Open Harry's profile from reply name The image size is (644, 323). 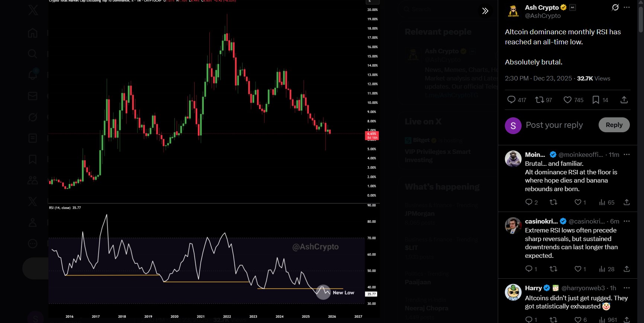pyautogui.click(x=534, y=288)
